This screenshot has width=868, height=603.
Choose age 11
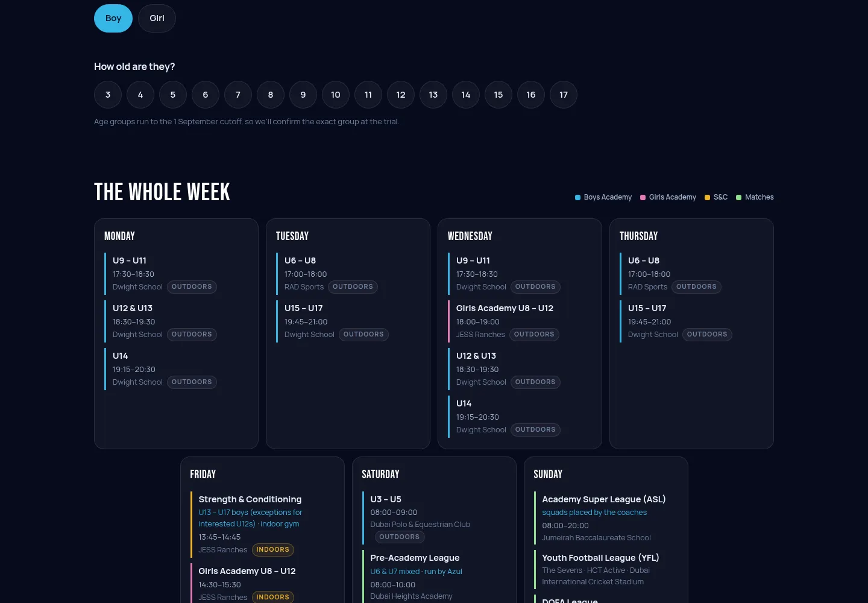(368, 95)
